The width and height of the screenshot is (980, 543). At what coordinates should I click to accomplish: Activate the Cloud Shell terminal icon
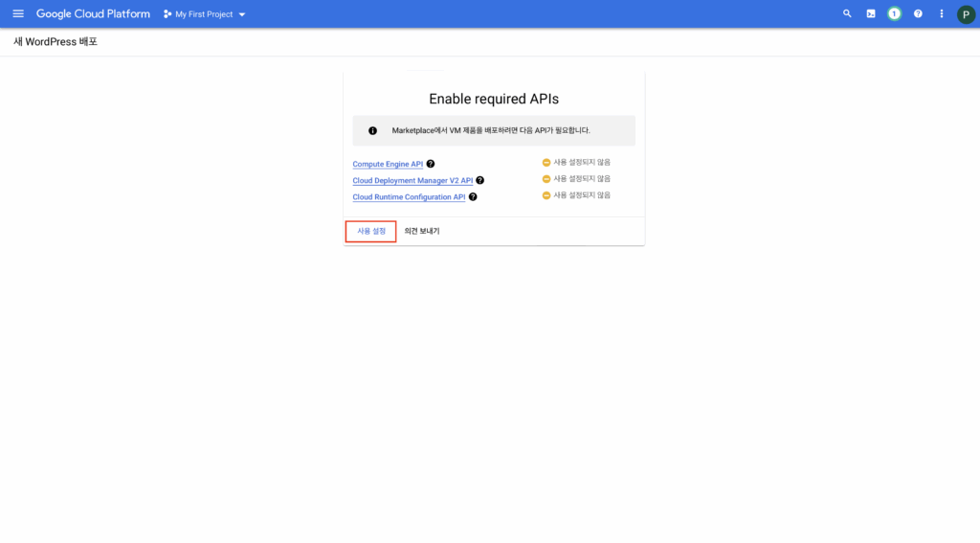[x=871, y=13]
